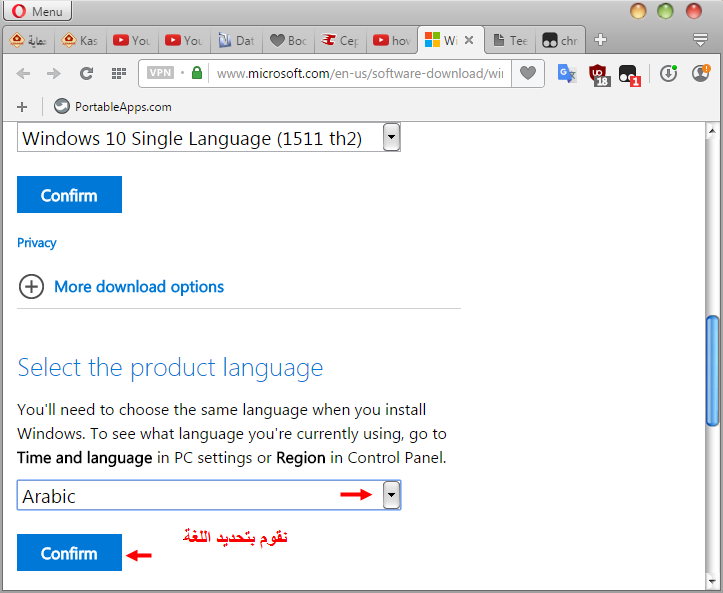This screenshot has height=593, width=723.
Task: Switch to the Cep tab
Action: click(x=341, y=41)
